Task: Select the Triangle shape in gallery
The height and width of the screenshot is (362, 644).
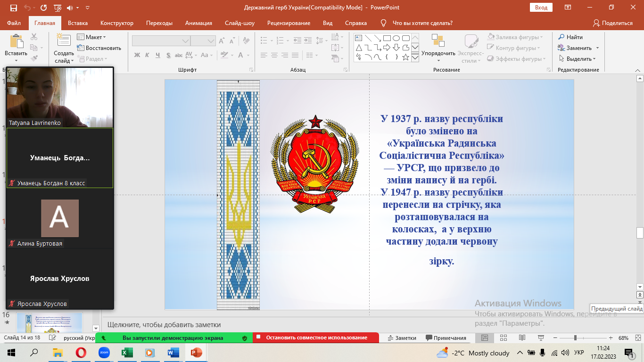Action: [358, 48]
